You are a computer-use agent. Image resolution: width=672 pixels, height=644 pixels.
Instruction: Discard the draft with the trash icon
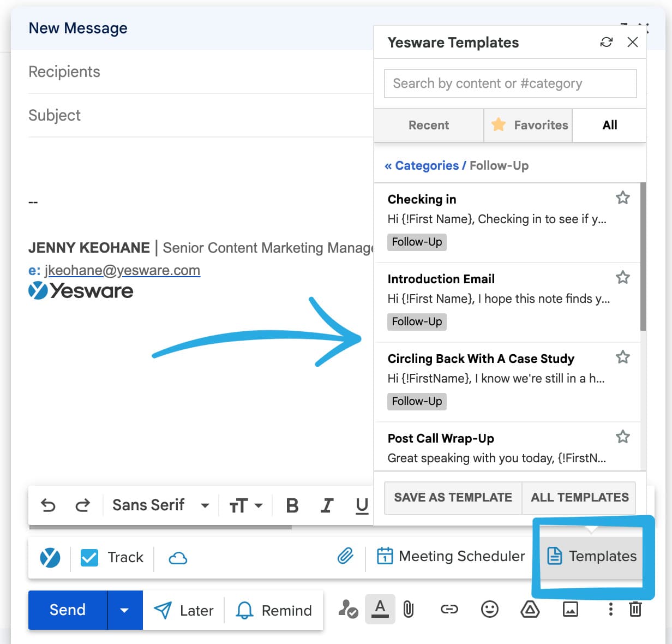[x=635, y=610]
